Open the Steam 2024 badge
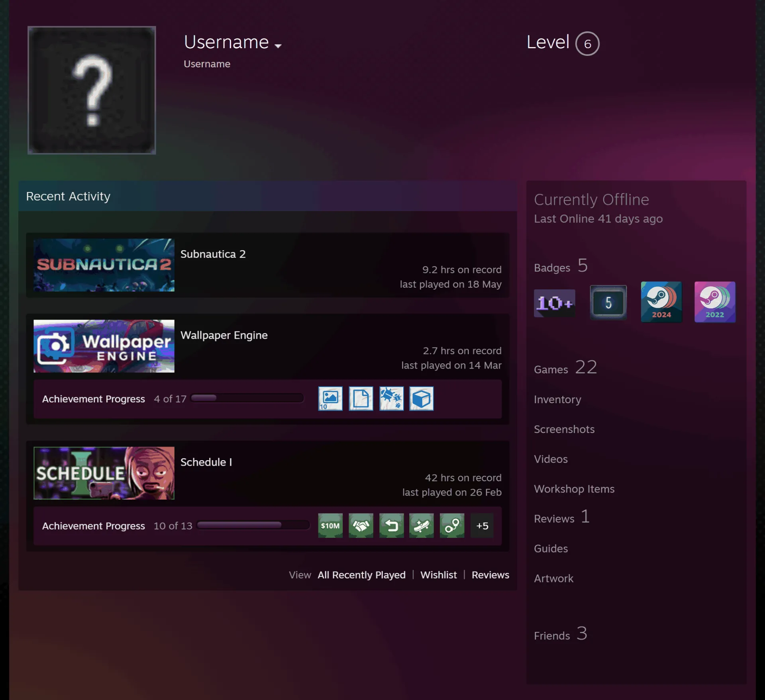765x700 pixels. pos(661,302)
